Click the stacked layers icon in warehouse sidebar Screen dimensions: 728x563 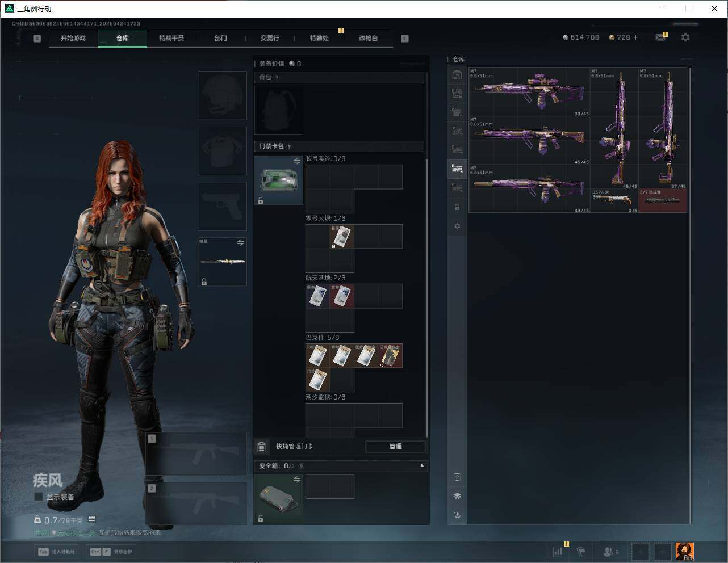tap(457, 496)
